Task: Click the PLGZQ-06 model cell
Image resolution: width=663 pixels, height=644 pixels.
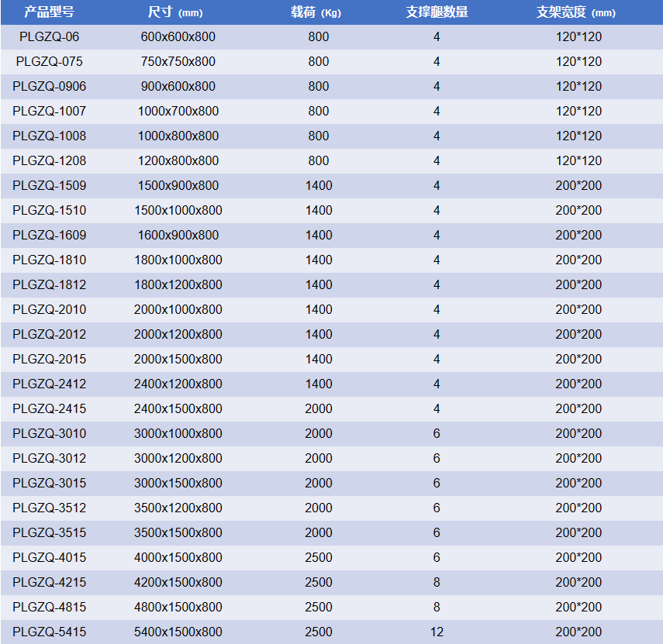Action: pos(49,36)
